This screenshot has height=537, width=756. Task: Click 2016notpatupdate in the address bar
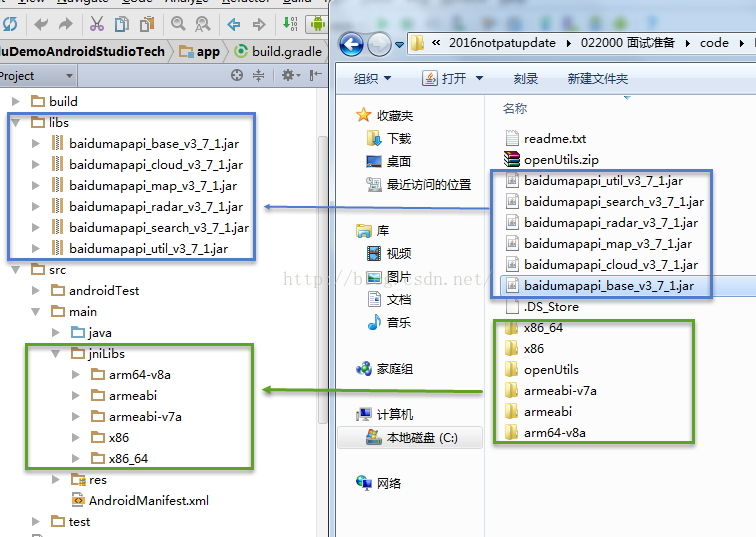502,43
